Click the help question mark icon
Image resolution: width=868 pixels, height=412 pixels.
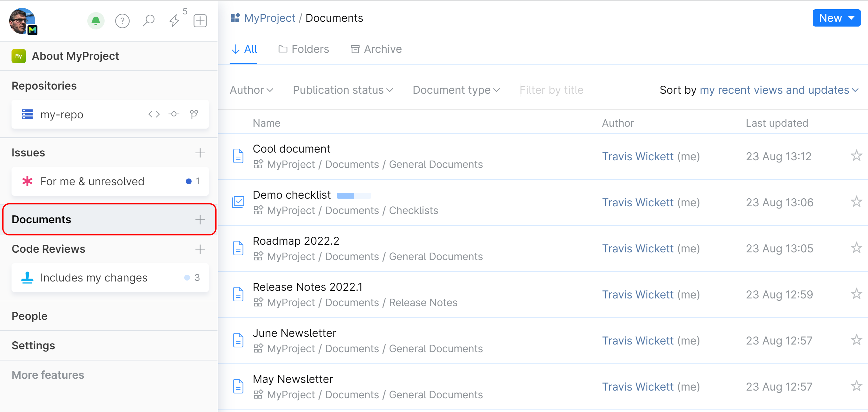(122, 20)
